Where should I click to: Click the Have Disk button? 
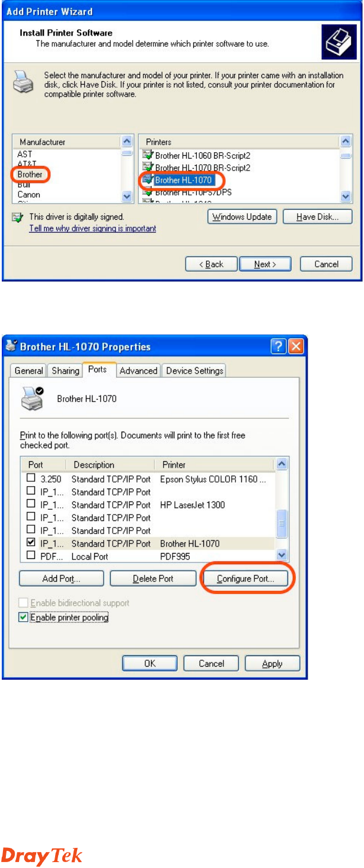click(318, 217)
